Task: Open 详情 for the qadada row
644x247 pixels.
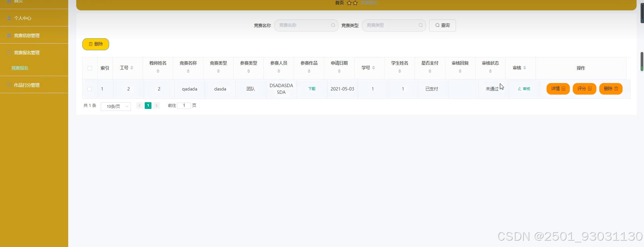Action: tap(558, 89)
